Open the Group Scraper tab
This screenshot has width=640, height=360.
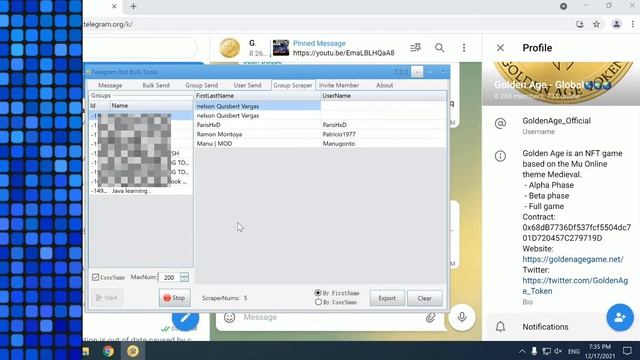point(293,85)
